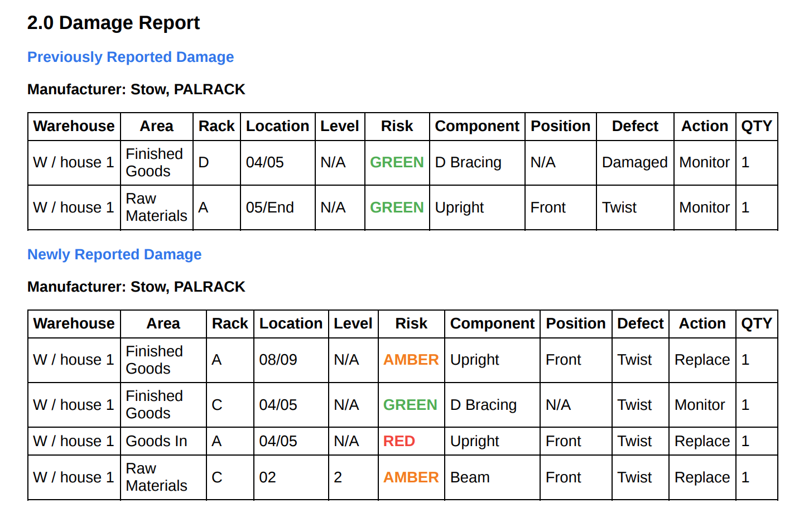Click the 05/End location cell
The width and height of the screenshot is (799, 532).
(x=269, y=207)
